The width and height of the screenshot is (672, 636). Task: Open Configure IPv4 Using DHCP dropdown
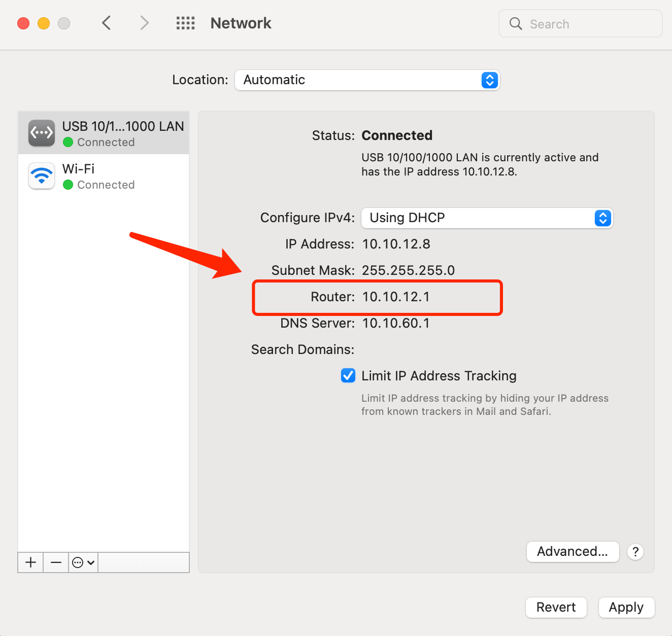tap(487, 218)
